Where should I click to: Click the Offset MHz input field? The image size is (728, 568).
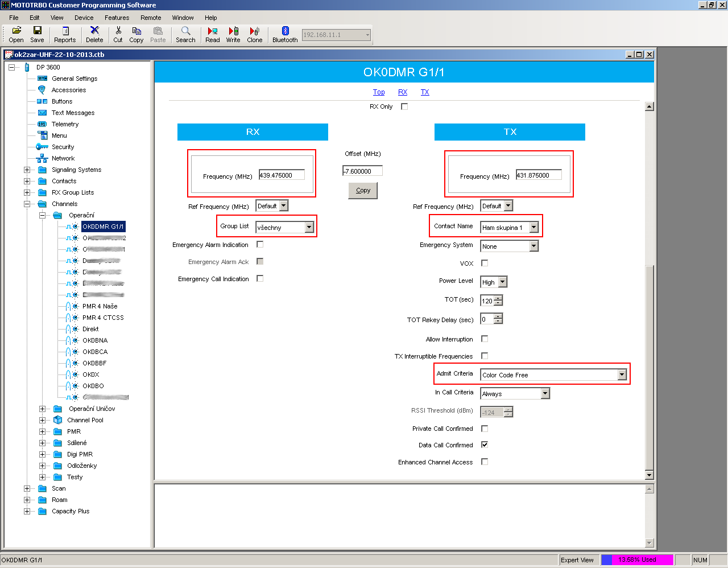coord(363,171)
